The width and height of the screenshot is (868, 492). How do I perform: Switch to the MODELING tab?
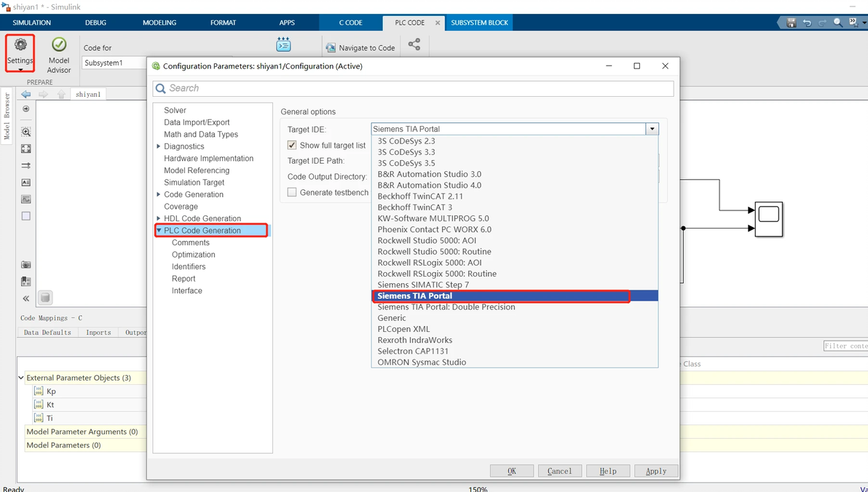159,23
